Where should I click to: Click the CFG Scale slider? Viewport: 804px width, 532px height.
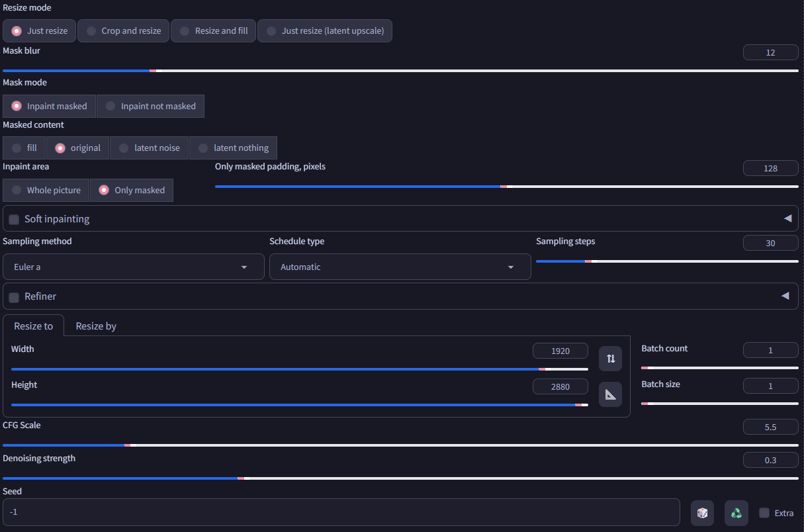pos(400,445)
